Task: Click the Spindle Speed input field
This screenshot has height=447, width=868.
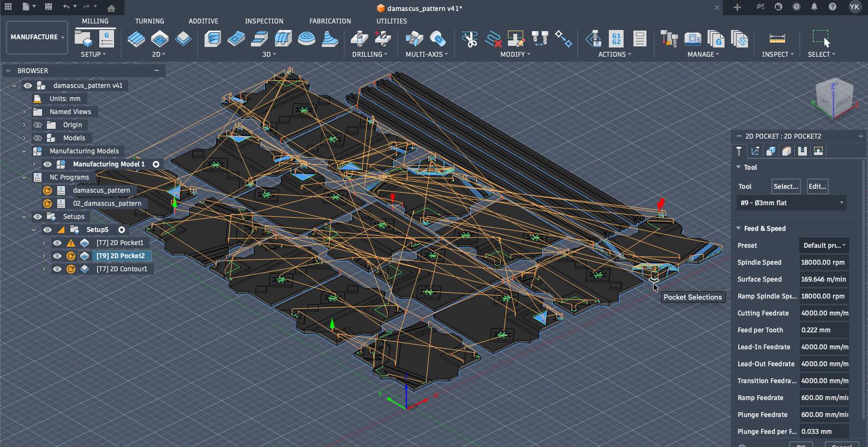Action: tap(824, 263)
